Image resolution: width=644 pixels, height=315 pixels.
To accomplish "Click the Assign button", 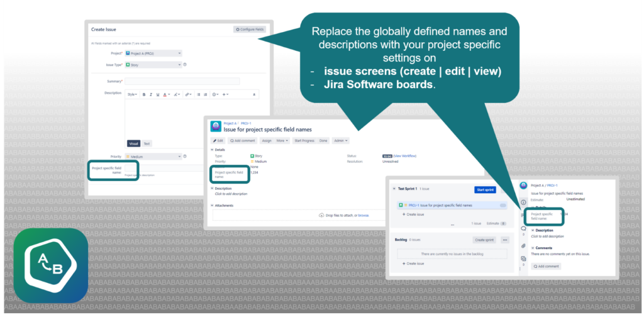I will pyautogui.click(x=267, y=140).
